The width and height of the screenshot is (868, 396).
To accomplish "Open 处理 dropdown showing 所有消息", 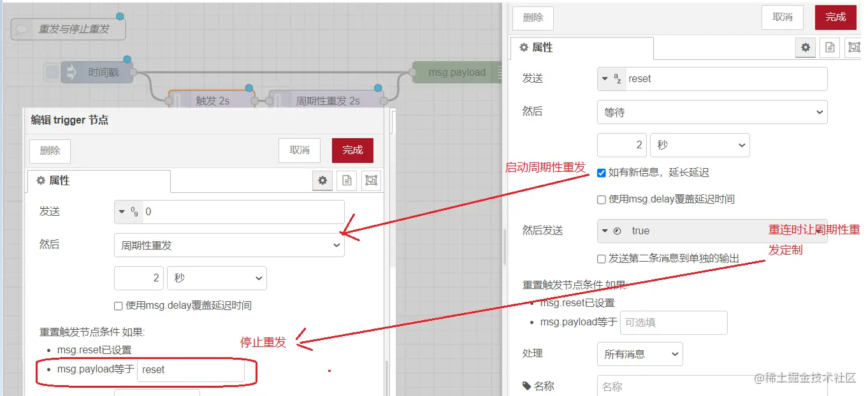I will (640, 354).
